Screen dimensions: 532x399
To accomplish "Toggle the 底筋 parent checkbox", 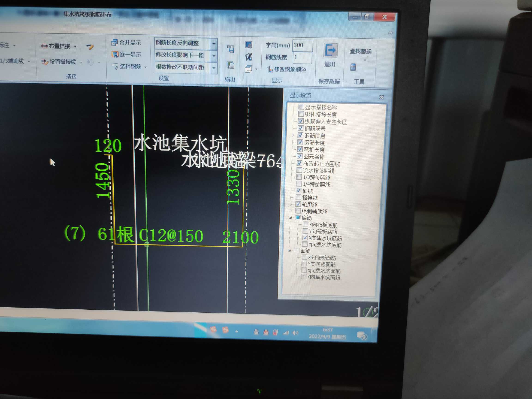I will (298, 218).
